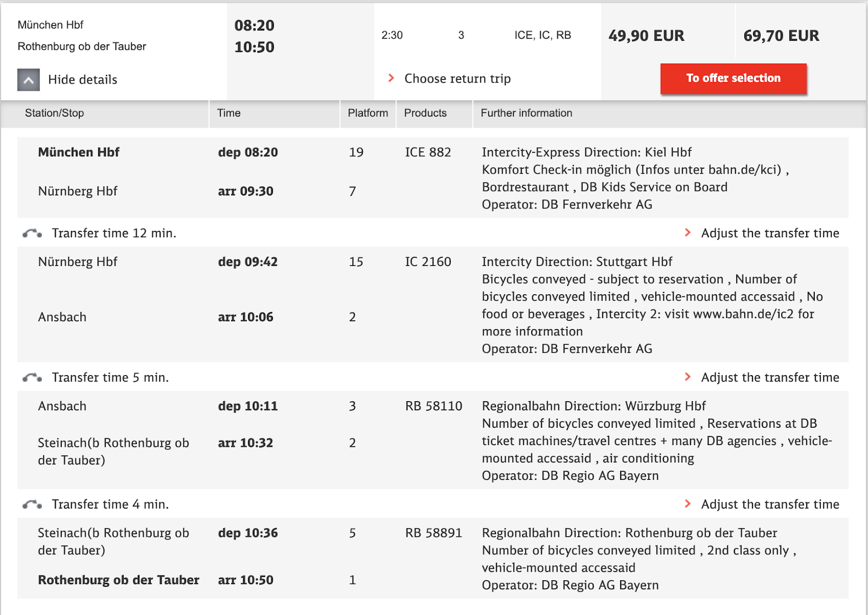Viewport: 868px width, 615px height.
Task: Select the 69,70 EUR fare
Action: point(781,36)
